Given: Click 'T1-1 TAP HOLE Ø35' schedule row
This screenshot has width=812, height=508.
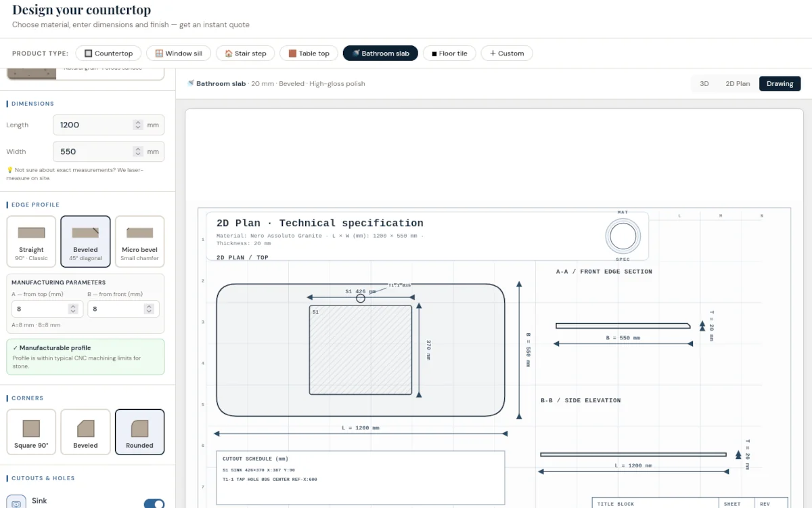Looking at the screenshot, I should coord(270,479).
